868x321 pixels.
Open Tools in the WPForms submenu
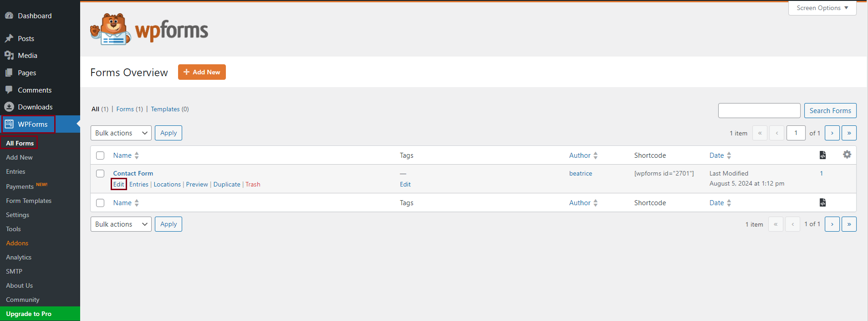click(13, 229)
